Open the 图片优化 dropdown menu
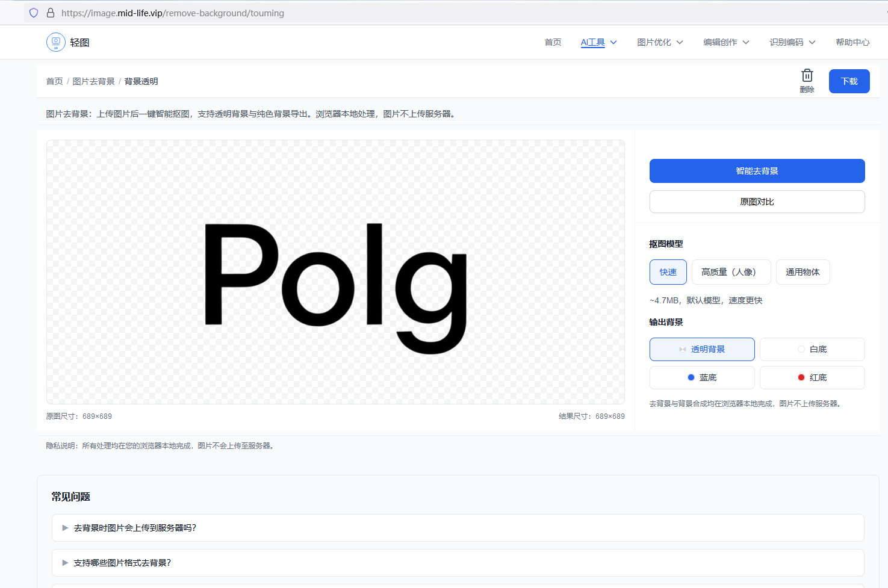Image resolution: width=888 pixels, height=588 pixels. click(660, 42)
